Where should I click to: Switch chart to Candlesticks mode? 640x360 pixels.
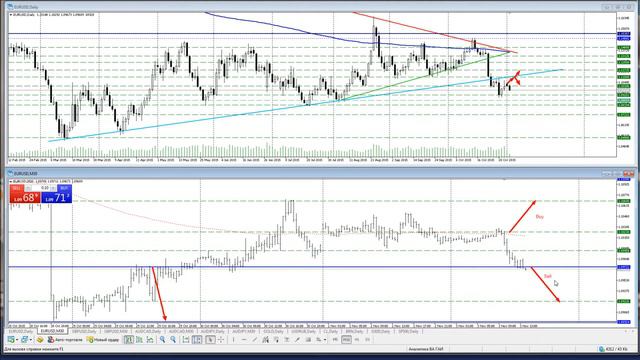(x=139, y=340)
